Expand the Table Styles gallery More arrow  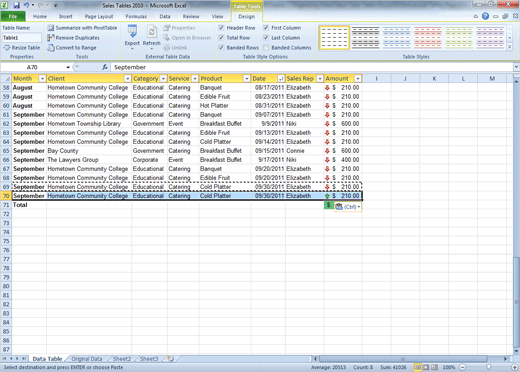[x=510, y=47]
